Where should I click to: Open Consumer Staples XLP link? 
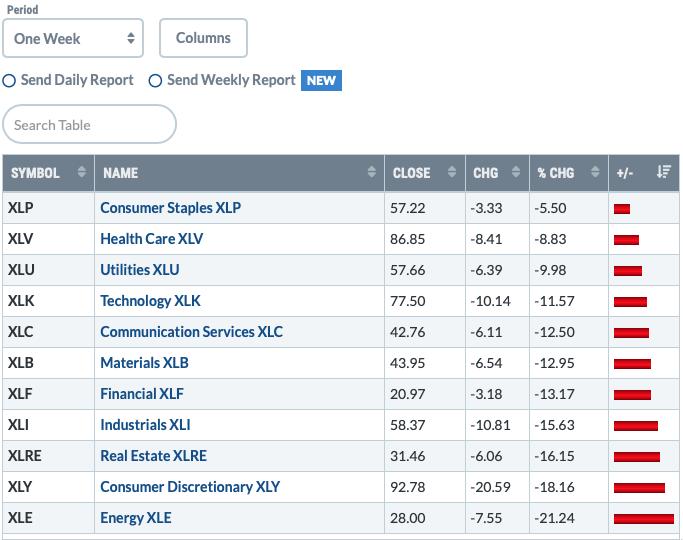click(x=170, y=208)
